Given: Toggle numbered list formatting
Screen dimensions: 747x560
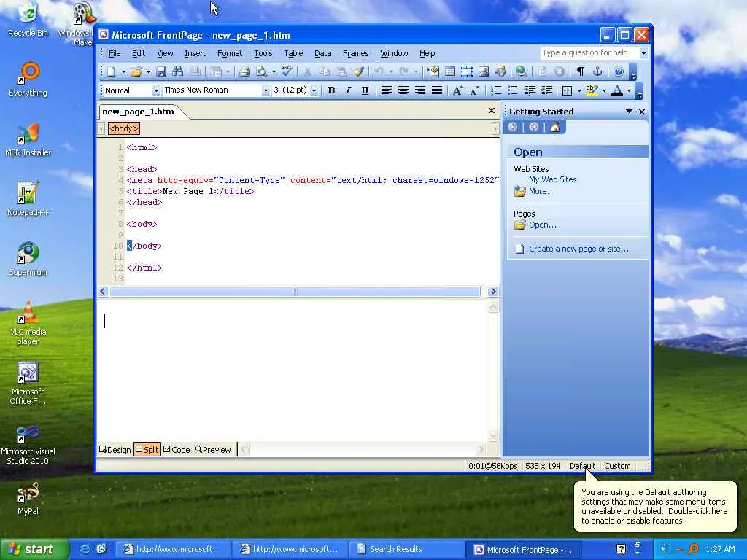Looking at the screenshot, I should point(496,90).
